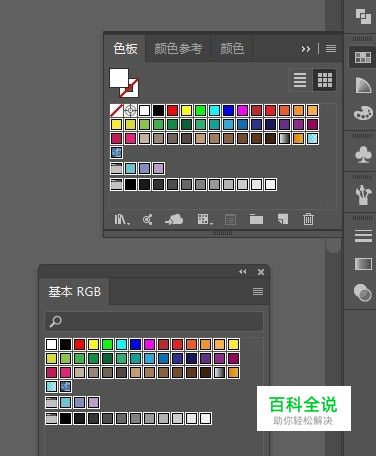Open Swatch Options icon
The image size is (376, 456).
[230, 219]
